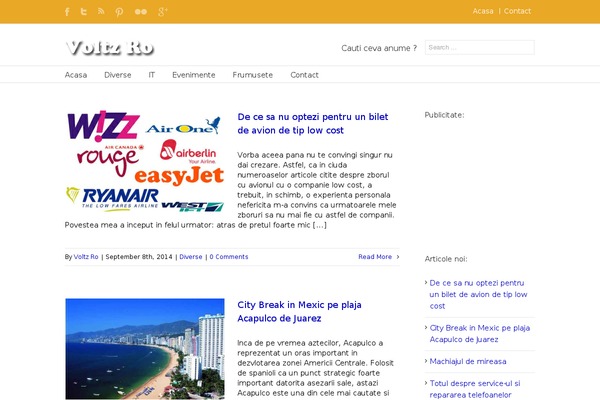Open the Diverse menu item
This screenshot has height=400, width=600.
[x=118, y=75]
